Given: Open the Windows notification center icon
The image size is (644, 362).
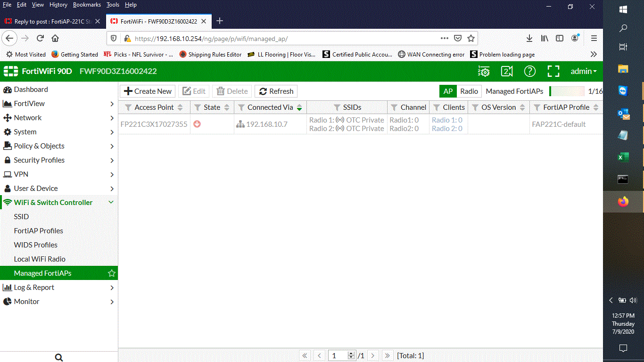Looking at the screenshot, I should [623, 348].
